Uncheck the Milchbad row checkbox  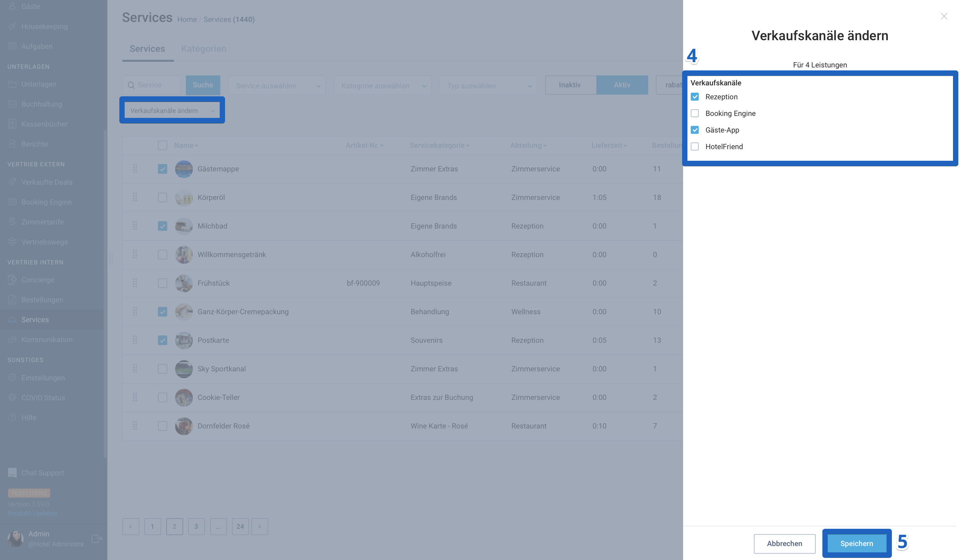click(x=162, y=226)
